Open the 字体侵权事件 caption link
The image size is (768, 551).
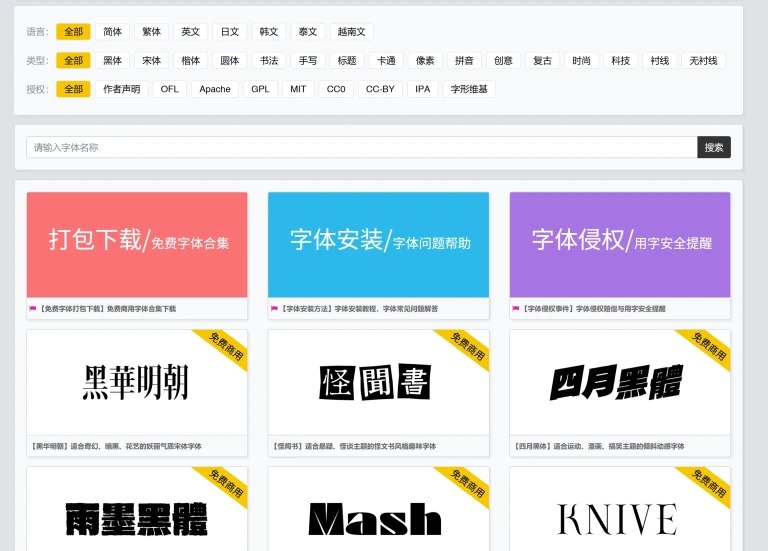pos(593,309)
